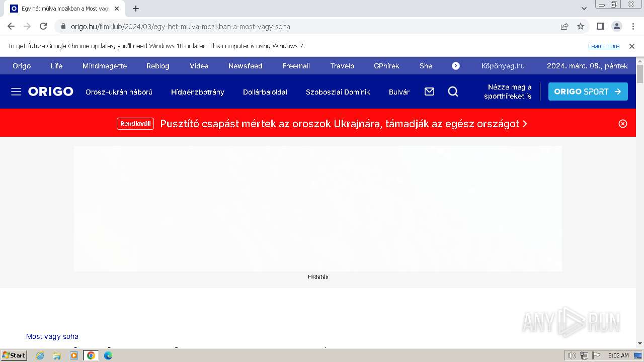Open the Travelo menu item

pos(342,66)
